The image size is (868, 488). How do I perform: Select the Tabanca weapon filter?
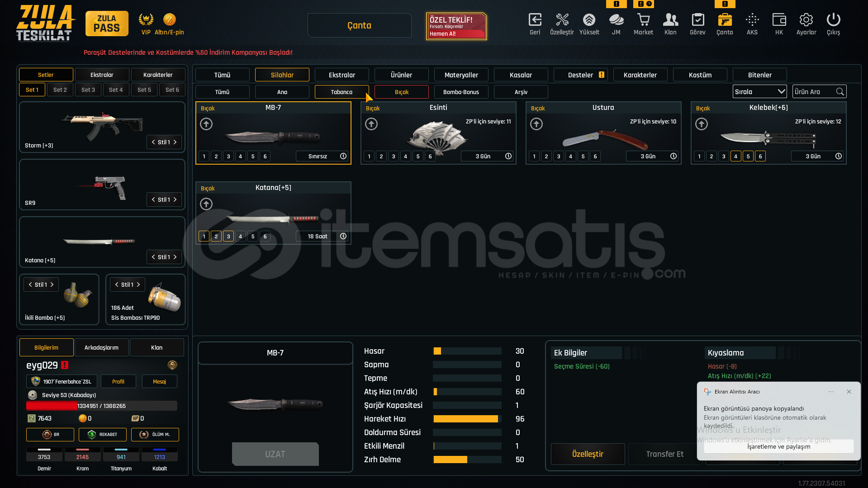tap(342, 92)
